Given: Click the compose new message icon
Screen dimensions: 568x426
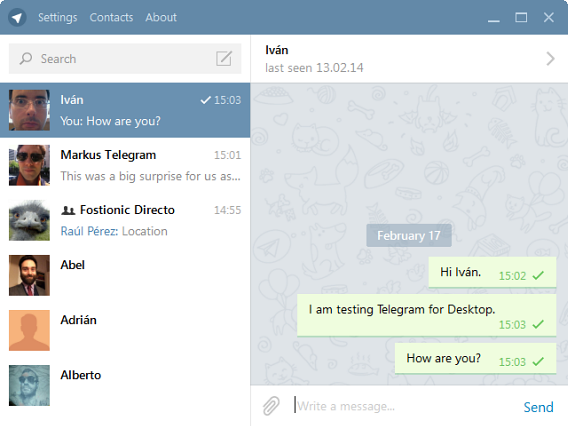Looking at the screenshot, I should coord(224,58).
